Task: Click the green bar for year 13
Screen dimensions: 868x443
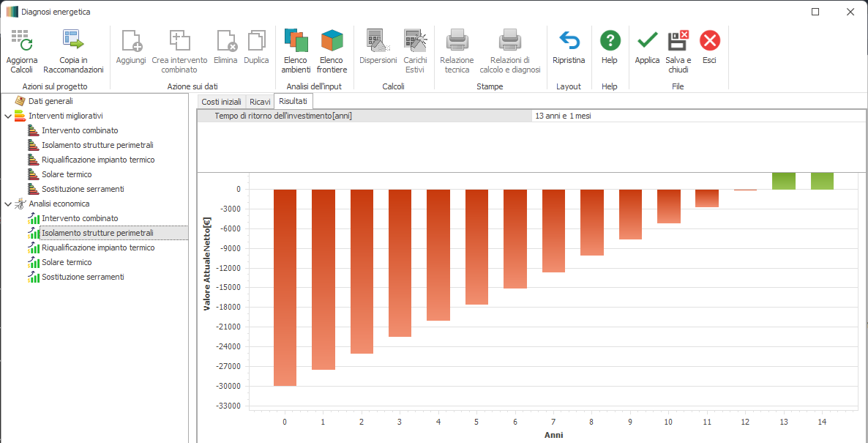Action: [x=783, y=181]
